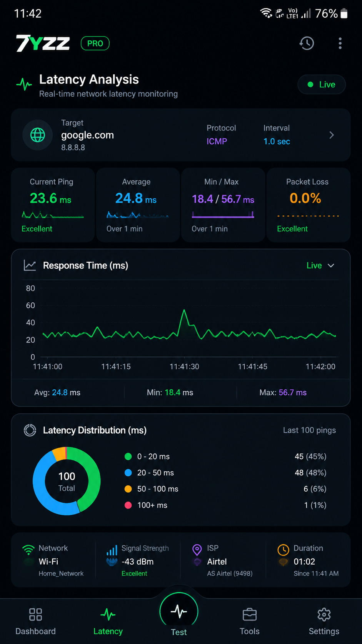Expand the Live dropdown in Response Time
The height and width of the screenshot is (644, 362).
(x=320, y=265)
